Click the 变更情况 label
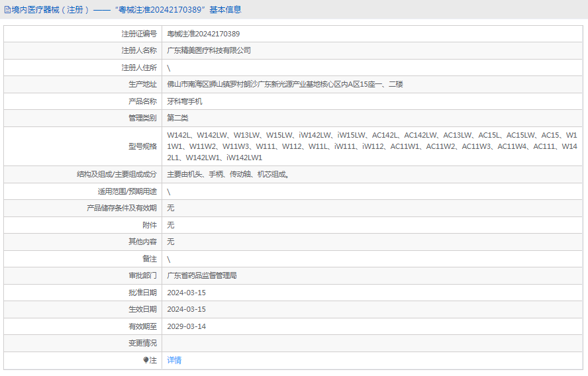588x376 pixels. tap(142, 343)
